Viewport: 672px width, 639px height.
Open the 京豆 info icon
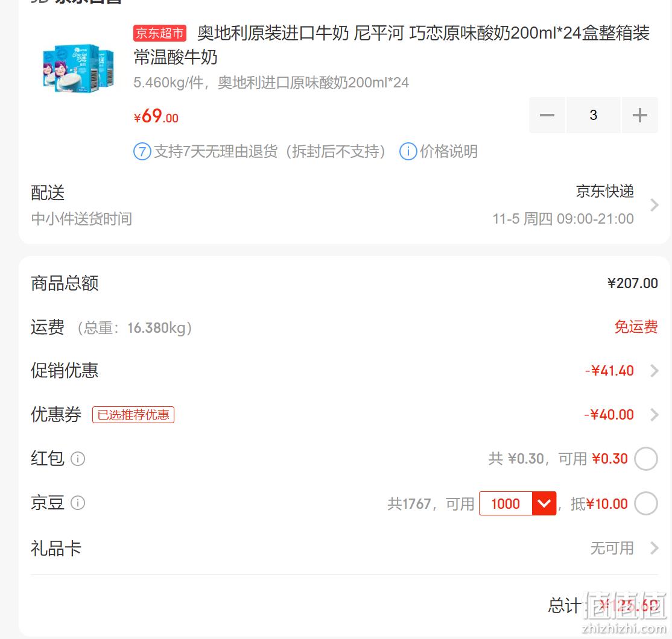coord(78,503)
